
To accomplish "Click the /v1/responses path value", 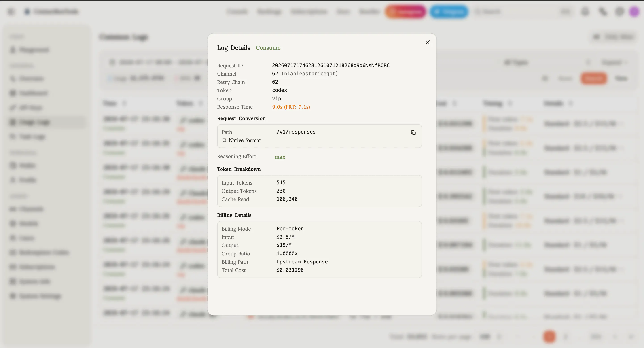I will click(296, 132).
